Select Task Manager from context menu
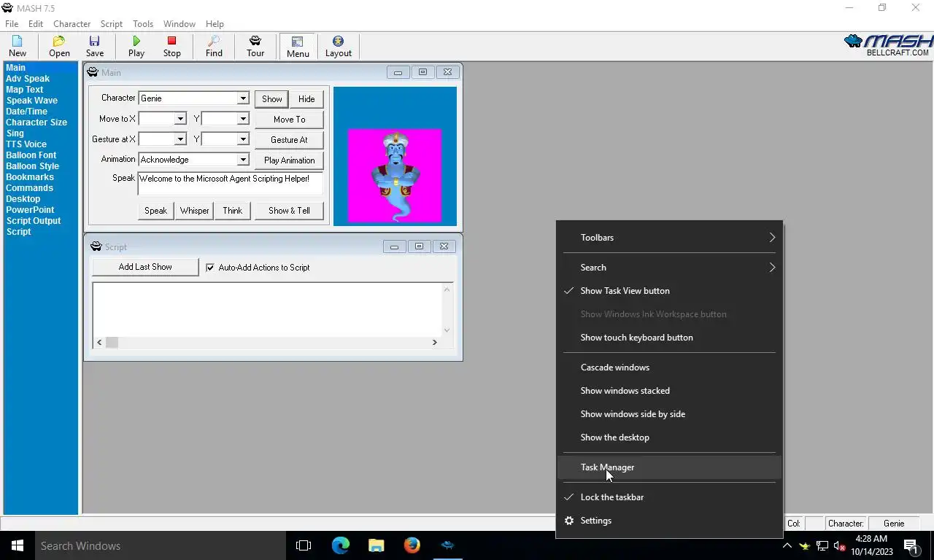 point(669,467)
